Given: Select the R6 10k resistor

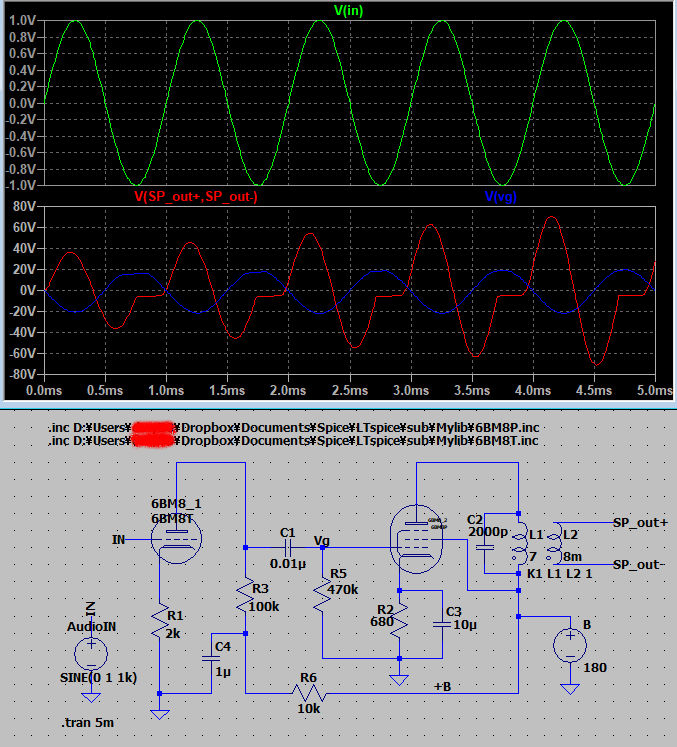Looking at the screenshot, I should 310,691.
